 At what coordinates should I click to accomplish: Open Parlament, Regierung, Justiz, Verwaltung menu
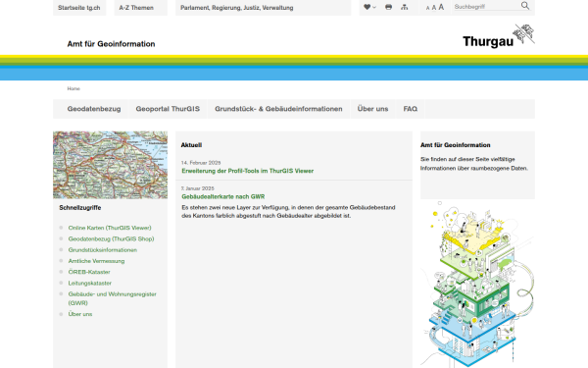tap(263, 8)
